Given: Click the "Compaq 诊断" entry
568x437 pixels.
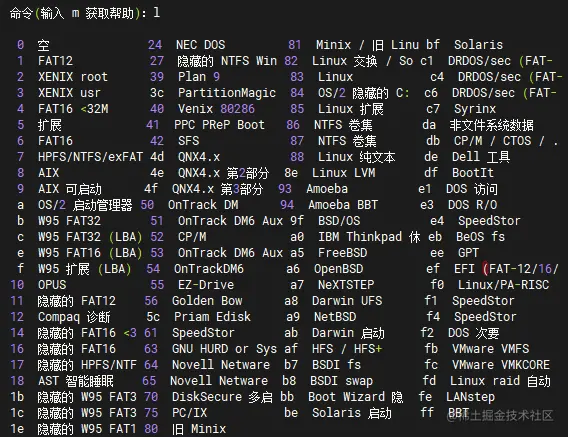Looking at the screenshot, I should click(74, 317).
